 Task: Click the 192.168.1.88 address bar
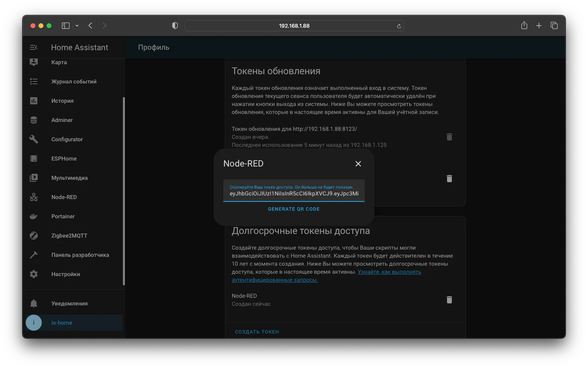[294, 26]
